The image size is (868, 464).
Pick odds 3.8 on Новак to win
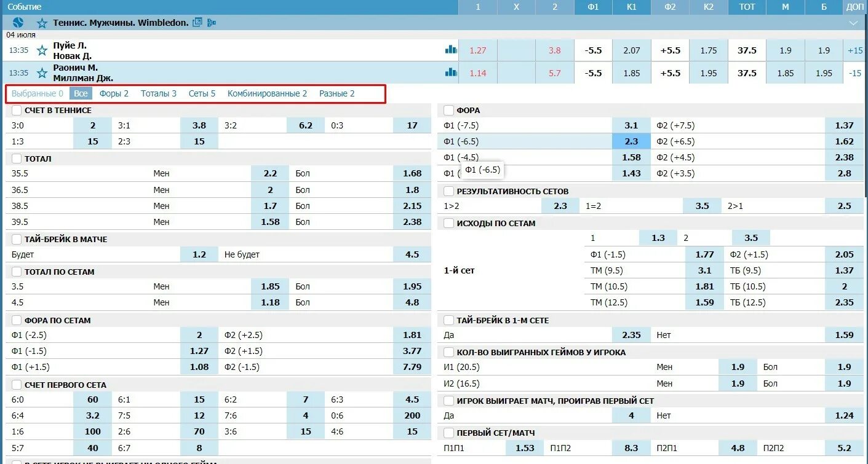(x=555, y=50)
